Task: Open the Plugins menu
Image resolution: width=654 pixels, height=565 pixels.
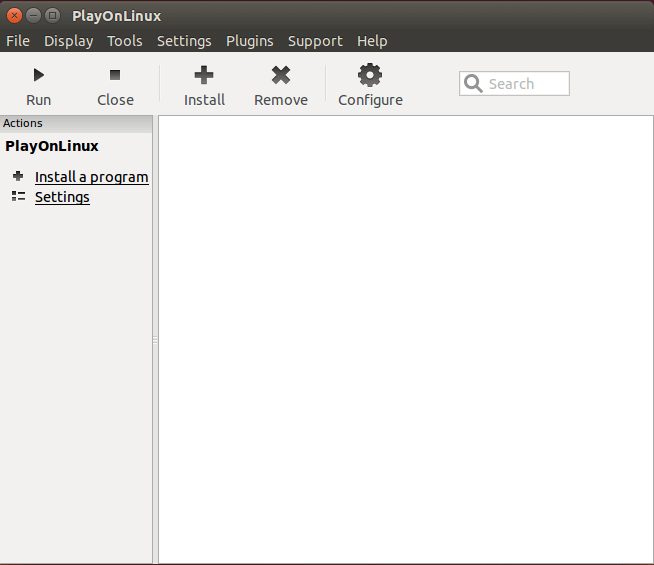Action: click(249, 41)
